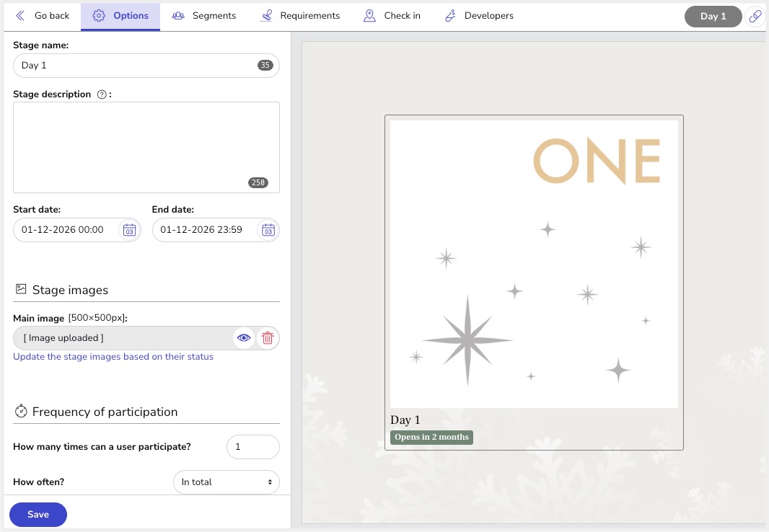Edit the Stage name field

tap(146, 66)
